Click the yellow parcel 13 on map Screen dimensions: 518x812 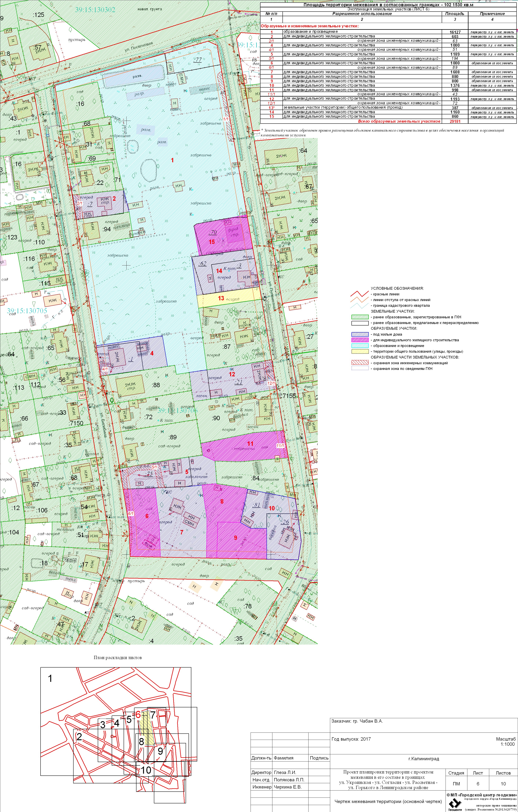click(221, 298)
